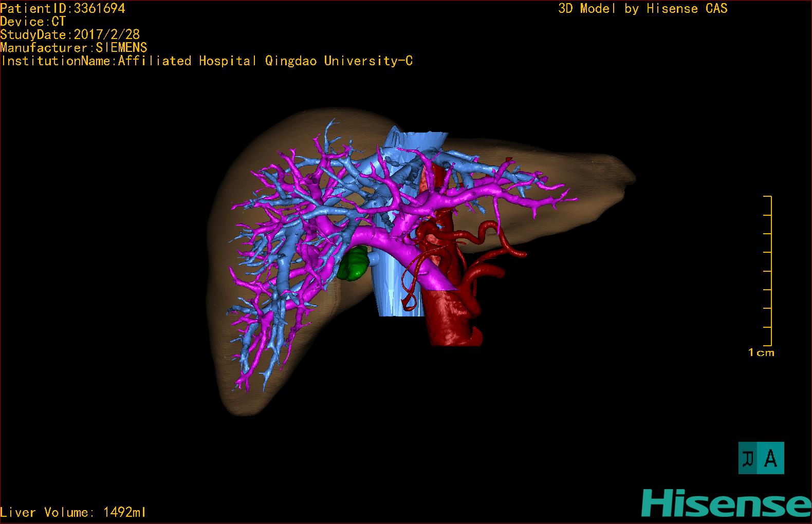
Task: Click the Hisense logo
Action: point(726,502)
